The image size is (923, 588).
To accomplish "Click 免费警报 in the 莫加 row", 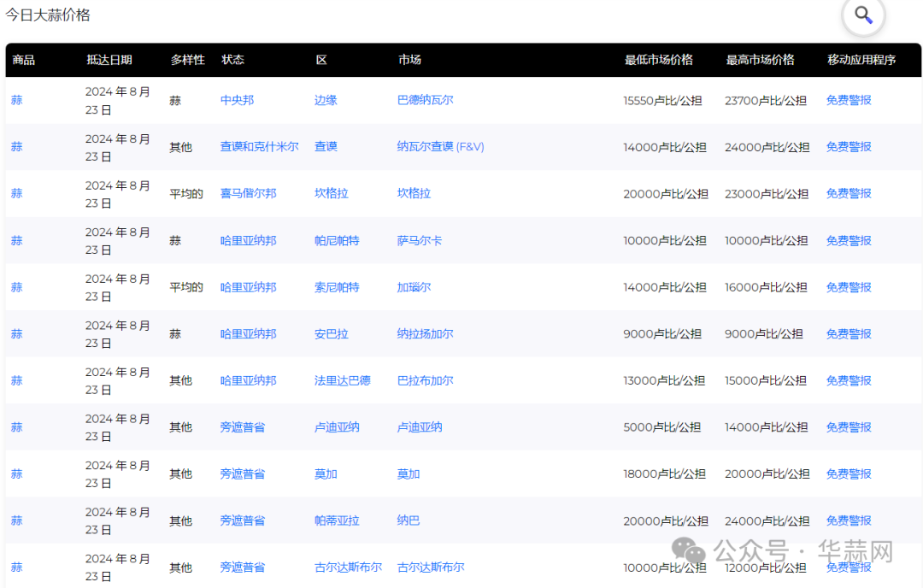I will click(x=849, y=473).
